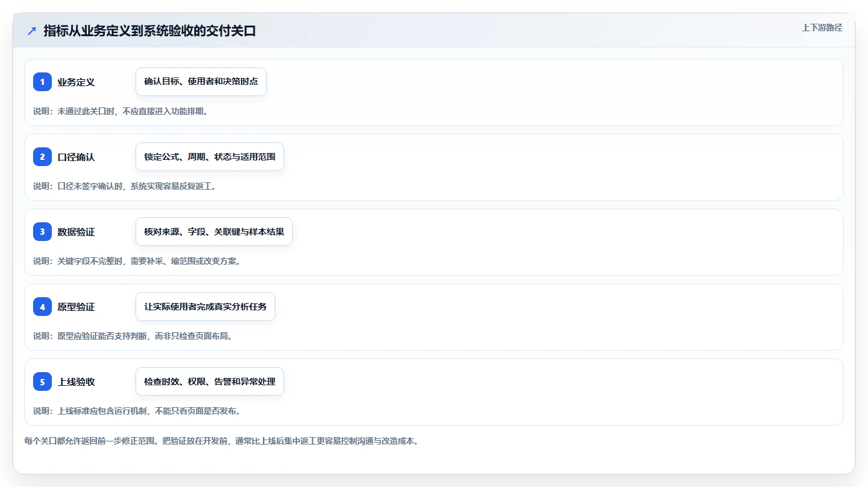This screenshot has width=868, height=487.
Task: Click the step 2 number badge
Action: click(x=42, y=157)
